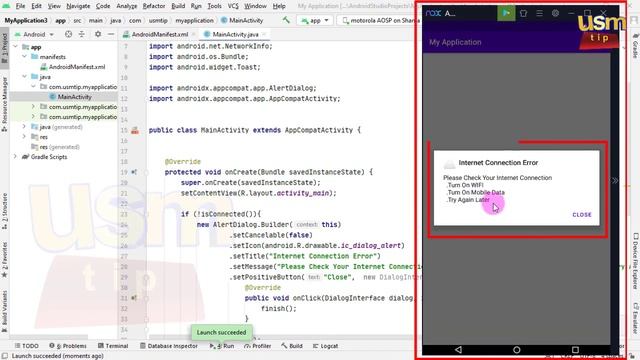The width and height of the screenshot is (640, 360).
Task: Hide the Project panel with minus icon
Action: point(111,34)
